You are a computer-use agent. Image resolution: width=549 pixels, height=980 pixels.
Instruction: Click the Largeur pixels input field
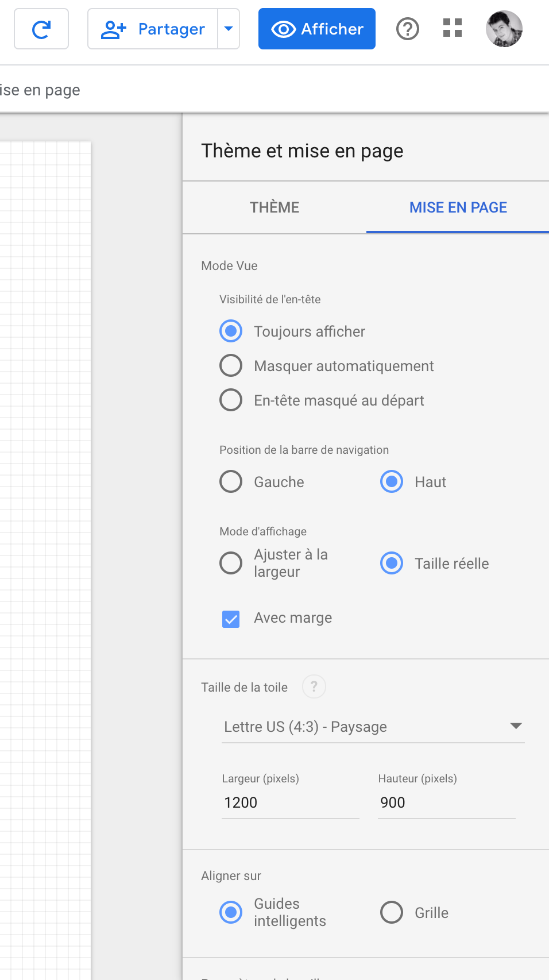290,802
